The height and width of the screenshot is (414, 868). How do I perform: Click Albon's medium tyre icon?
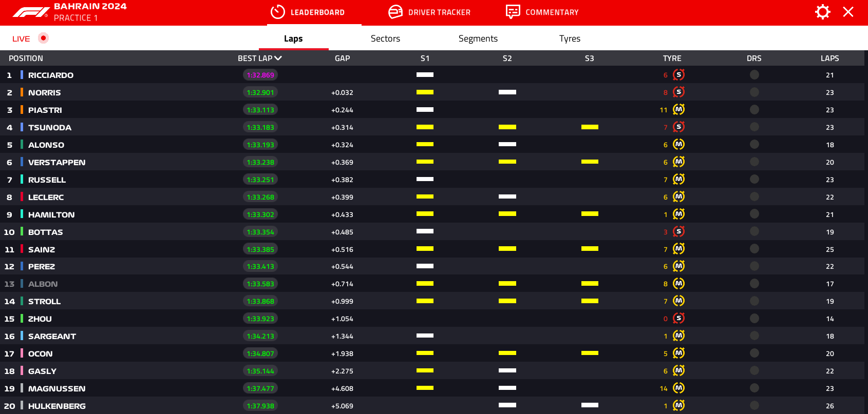678,284
